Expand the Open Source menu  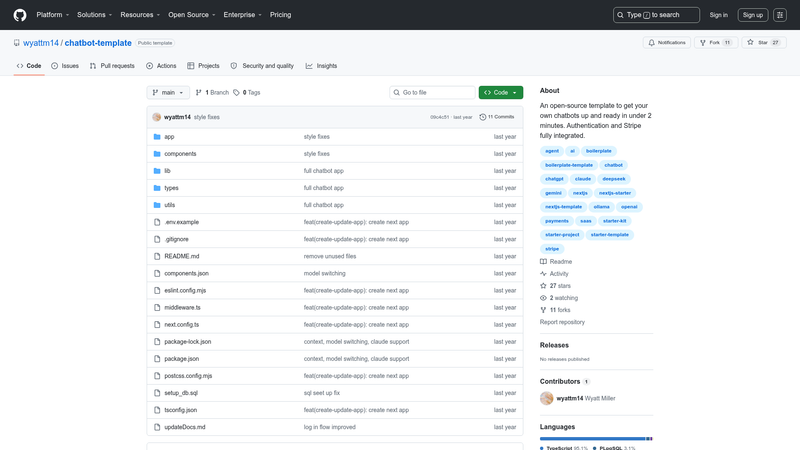pos(192,15)
